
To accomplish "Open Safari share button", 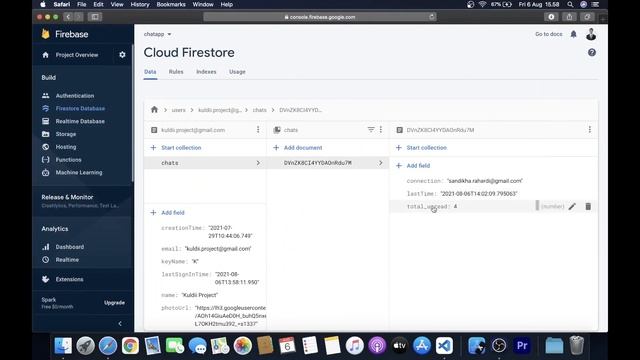I will tap(569, 17).
